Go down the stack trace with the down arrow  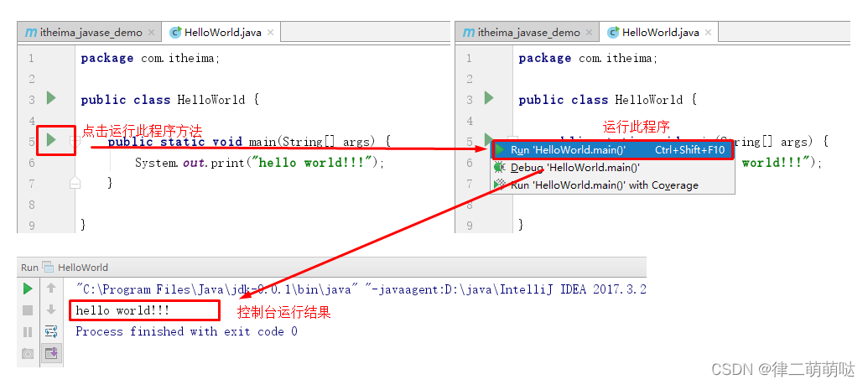pos(51,310)
